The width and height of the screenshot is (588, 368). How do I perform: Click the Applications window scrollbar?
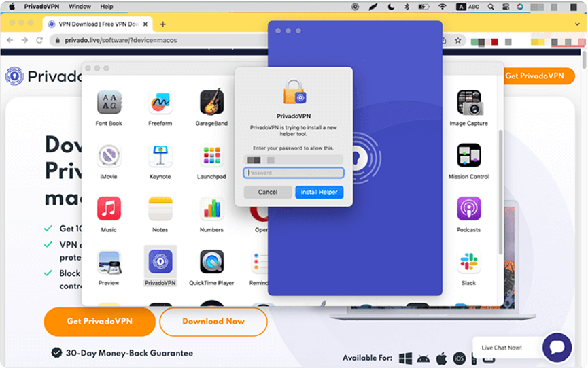click(x=500, y=192)
